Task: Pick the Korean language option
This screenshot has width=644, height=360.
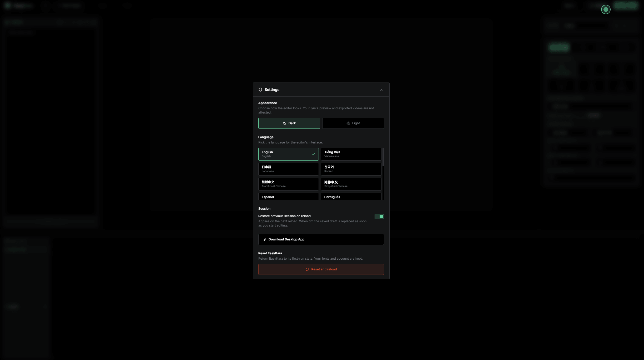Action: 351,169
